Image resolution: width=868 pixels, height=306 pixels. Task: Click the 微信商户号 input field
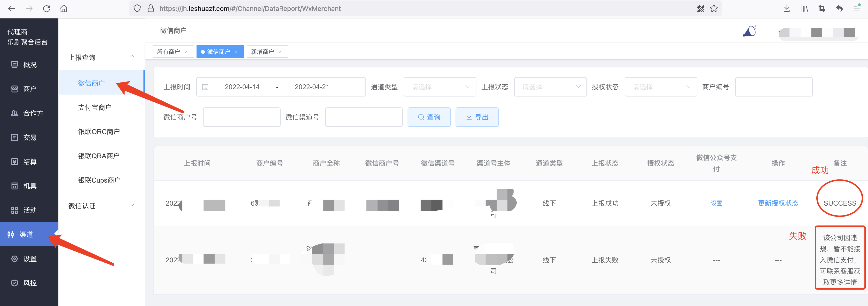tap(242, 117)
